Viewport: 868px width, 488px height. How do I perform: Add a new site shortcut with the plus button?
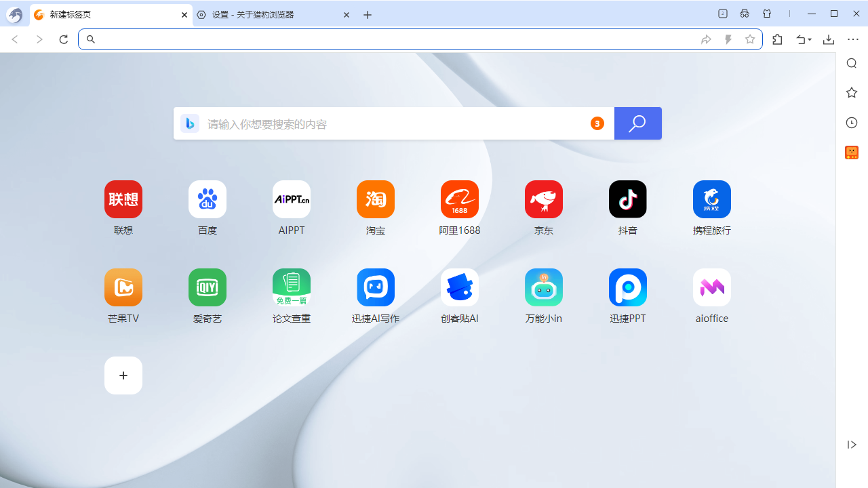pos(123,375)
